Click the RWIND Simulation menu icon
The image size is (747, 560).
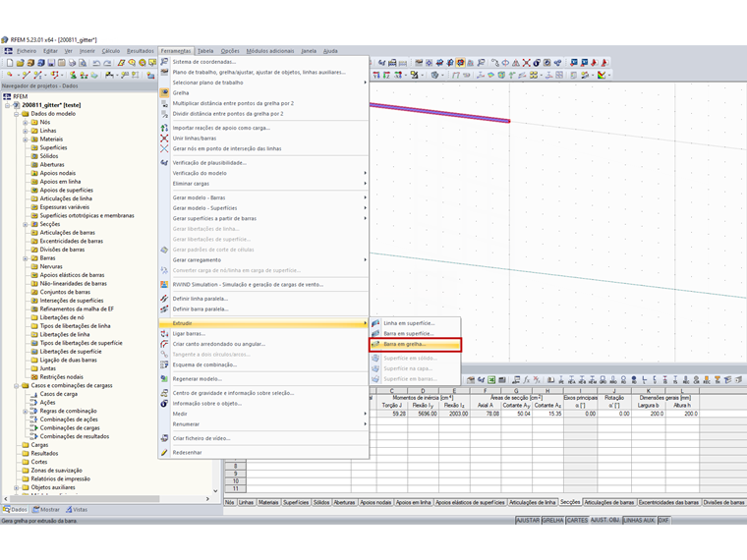(x=164, y=284)
